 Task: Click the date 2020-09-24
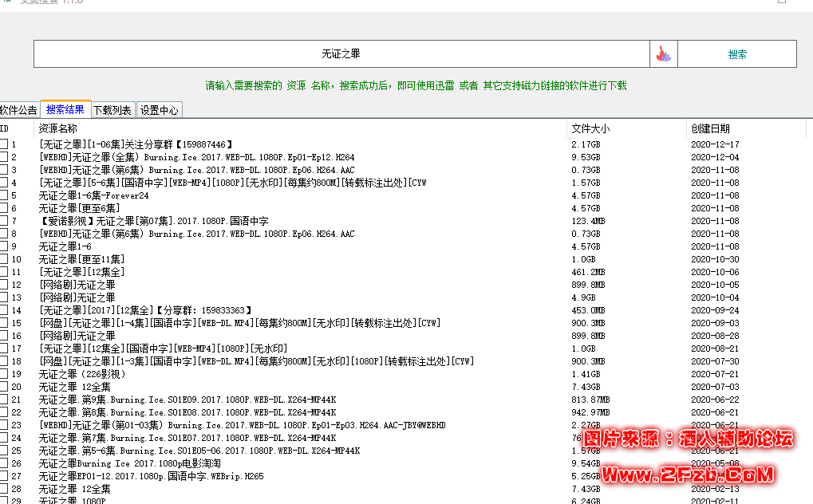click(x=715, y=310)
